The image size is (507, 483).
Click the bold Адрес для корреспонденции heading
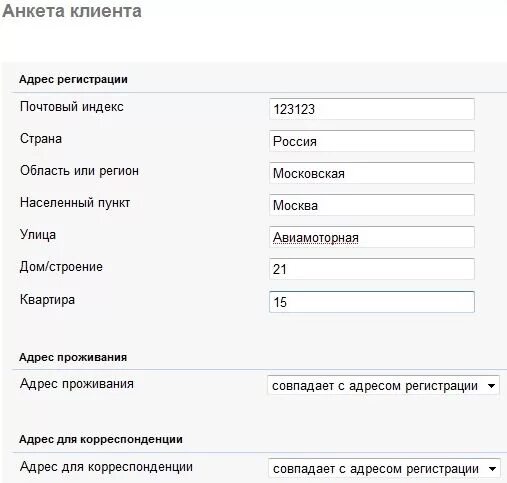[x=101, y=439]
